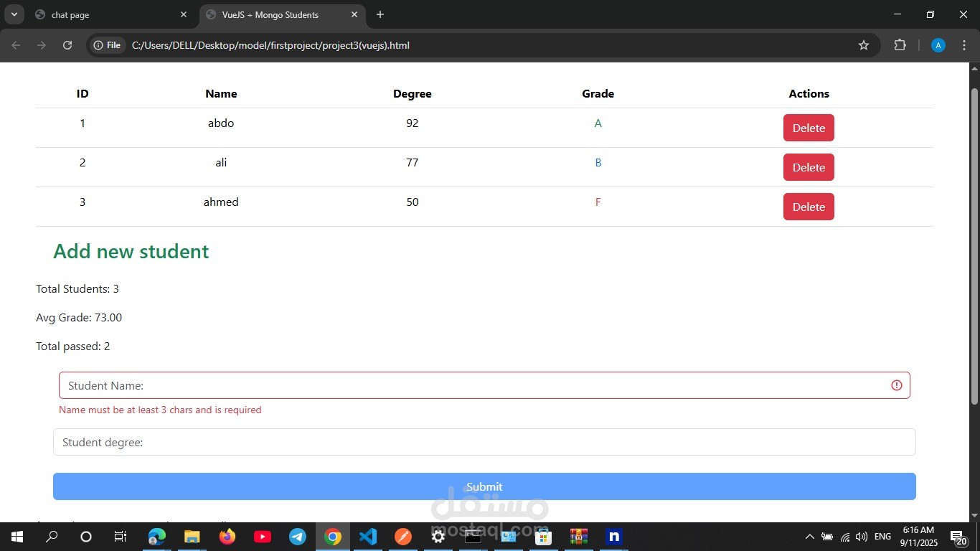
Task: Go forward to next page
Action: [x=42, y=45]
